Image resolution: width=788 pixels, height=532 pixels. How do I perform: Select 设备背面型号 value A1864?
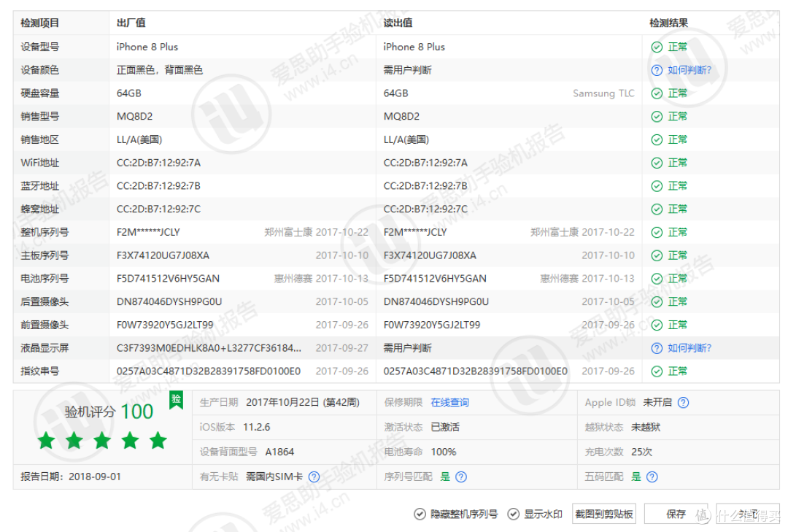[279, 452]
